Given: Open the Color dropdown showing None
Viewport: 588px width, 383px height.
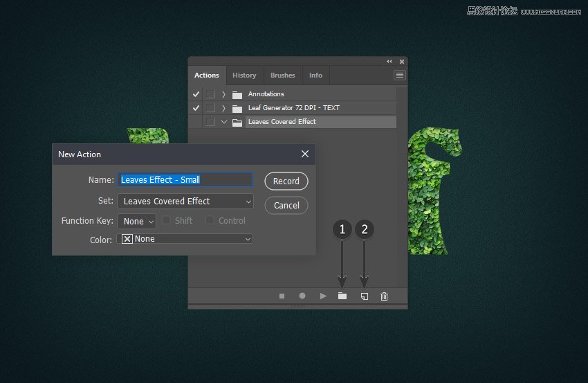Looking at the screenshot, I should (x=186, y=239).
